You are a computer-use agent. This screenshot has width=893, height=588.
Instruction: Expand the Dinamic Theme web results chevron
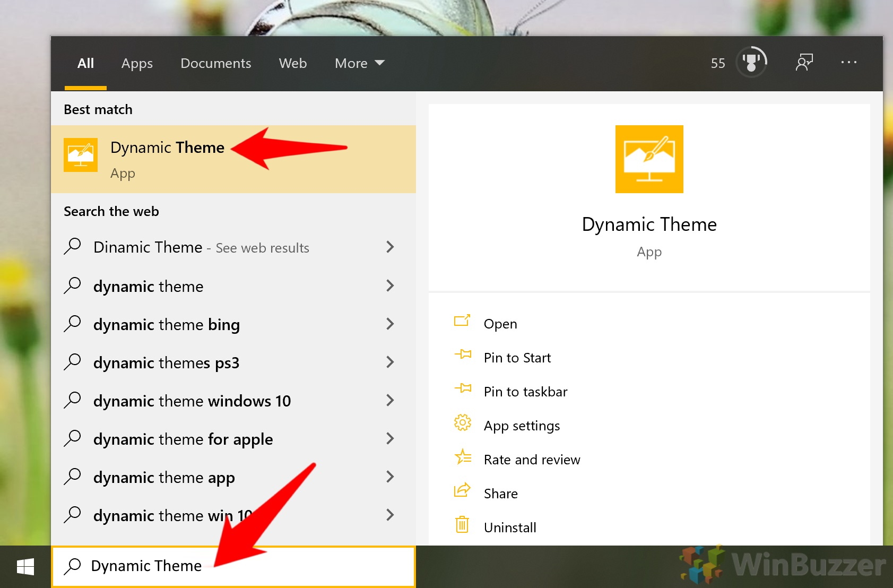[390, 247]
